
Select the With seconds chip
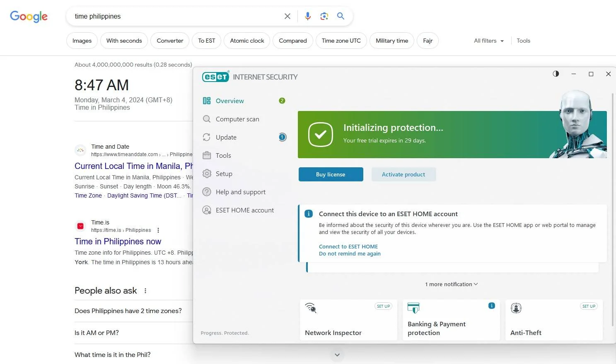pyautogui.click(x=124, y=41)
